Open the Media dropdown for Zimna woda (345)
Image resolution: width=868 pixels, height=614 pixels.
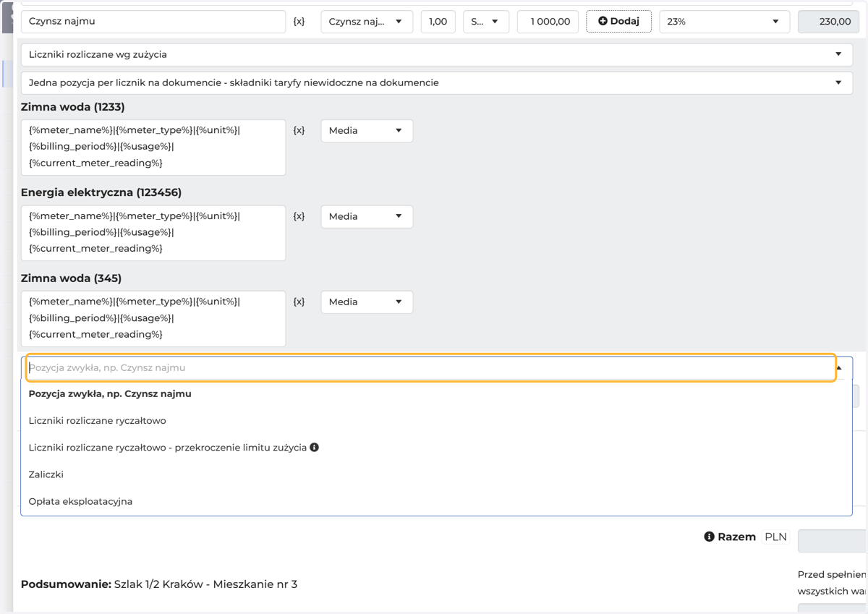click(367, 302)
